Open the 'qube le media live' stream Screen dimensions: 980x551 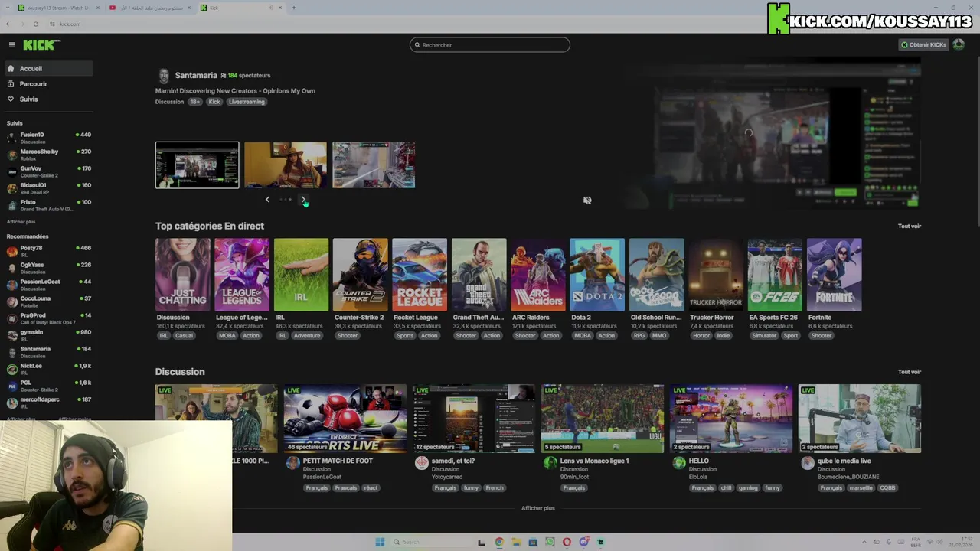pyautogui.click(x=860, y=419)
